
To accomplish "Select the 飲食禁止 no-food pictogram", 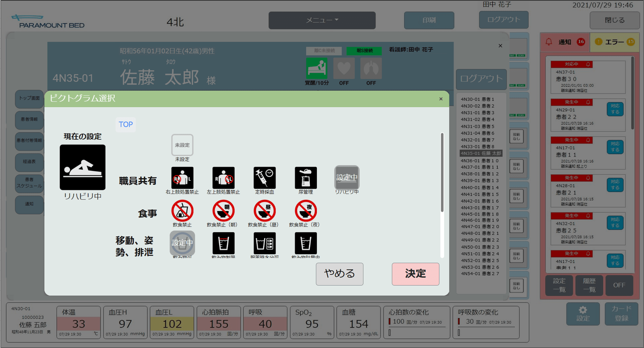I will (x=182, y=211).
